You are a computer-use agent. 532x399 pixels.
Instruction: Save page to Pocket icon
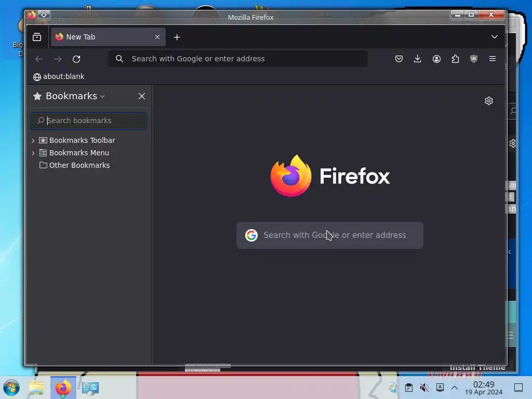click(399, 59)
